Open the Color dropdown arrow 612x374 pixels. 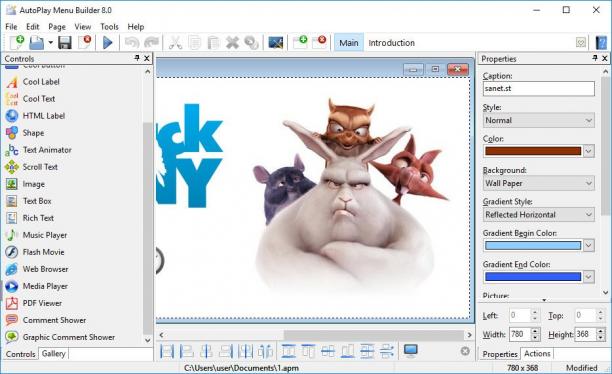pos(589,151)
